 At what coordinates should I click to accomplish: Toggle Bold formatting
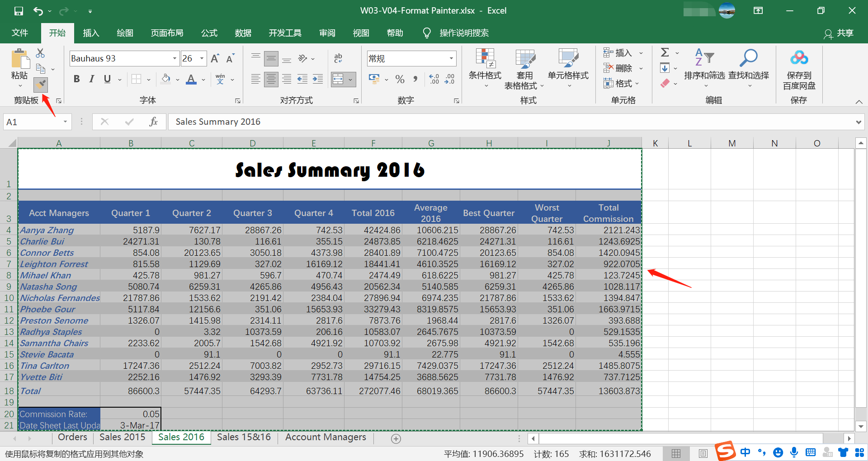76,79
